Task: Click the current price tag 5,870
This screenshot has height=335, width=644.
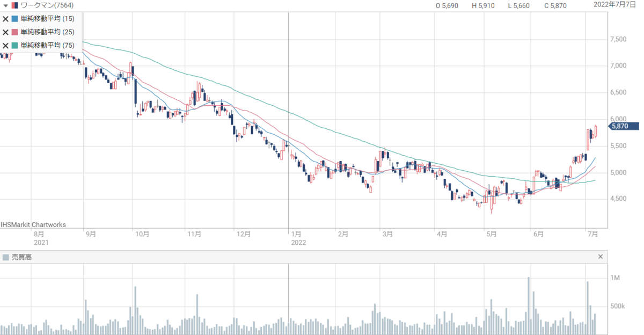Action: 624,126
